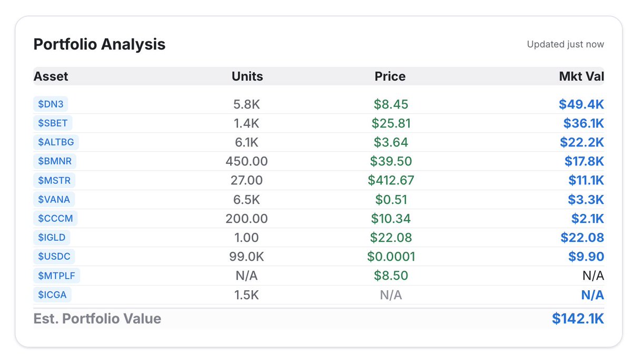Viewport: 632px width, 364px height.
Task: Click the Mkt Val column header
Action: [581, 76]
